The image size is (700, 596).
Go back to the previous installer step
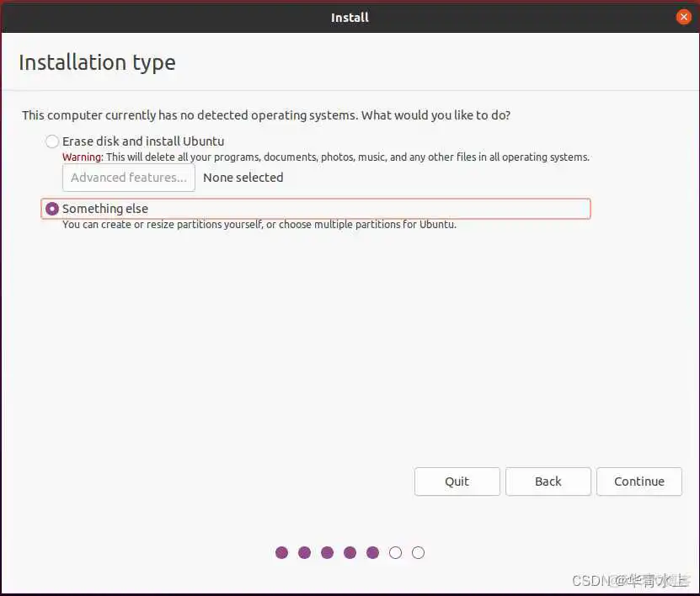pos(548,482)
